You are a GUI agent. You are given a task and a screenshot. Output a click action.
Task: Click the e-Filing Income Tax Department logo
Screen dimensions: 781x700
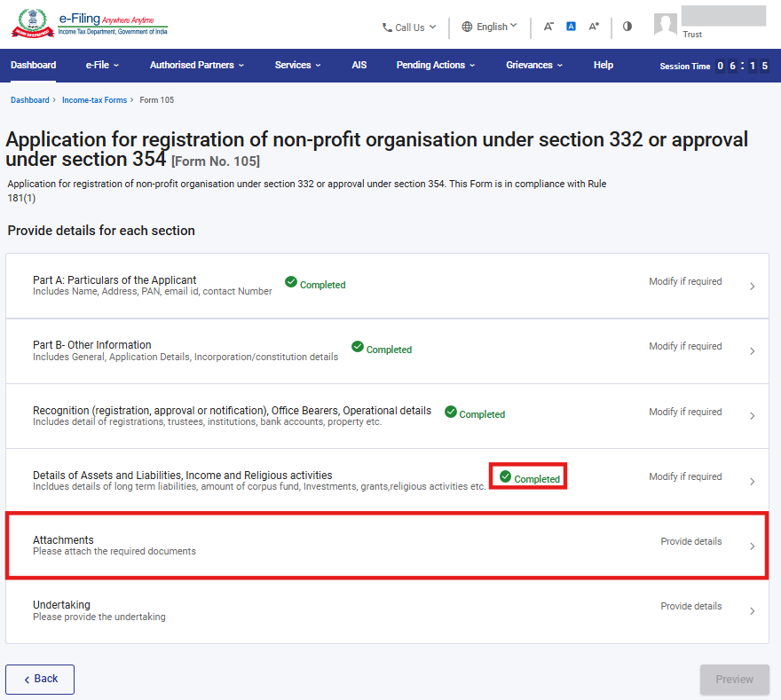tap(89, 25)
